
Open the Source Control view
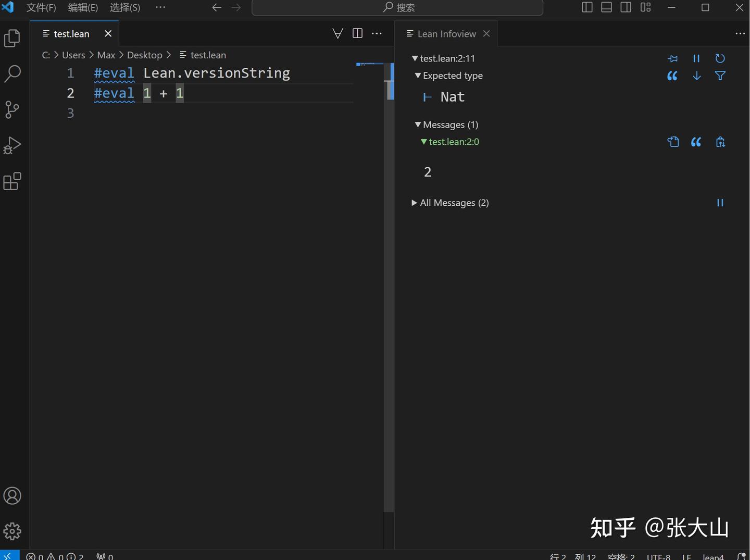(x=11, y=110)
